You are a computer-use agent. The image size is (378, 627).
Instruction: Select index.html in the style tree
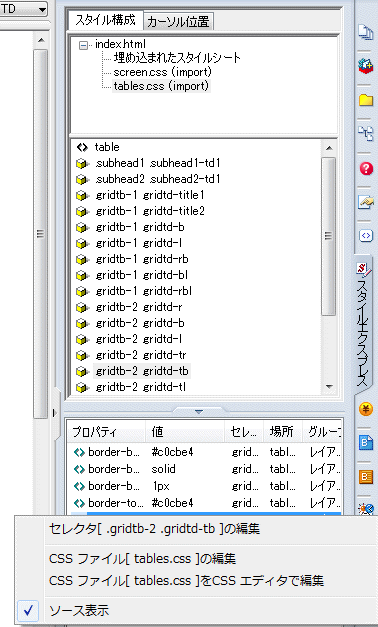(120, 44)
